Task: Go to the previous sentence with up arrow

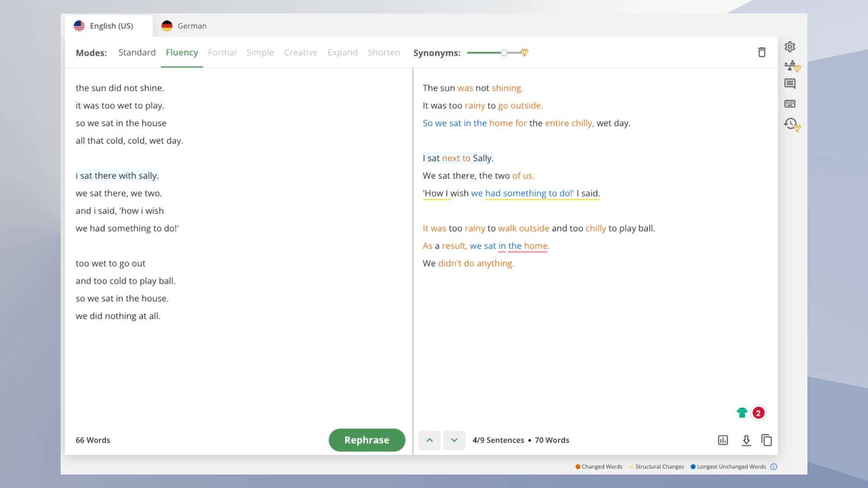Action: tap(430, 440)
